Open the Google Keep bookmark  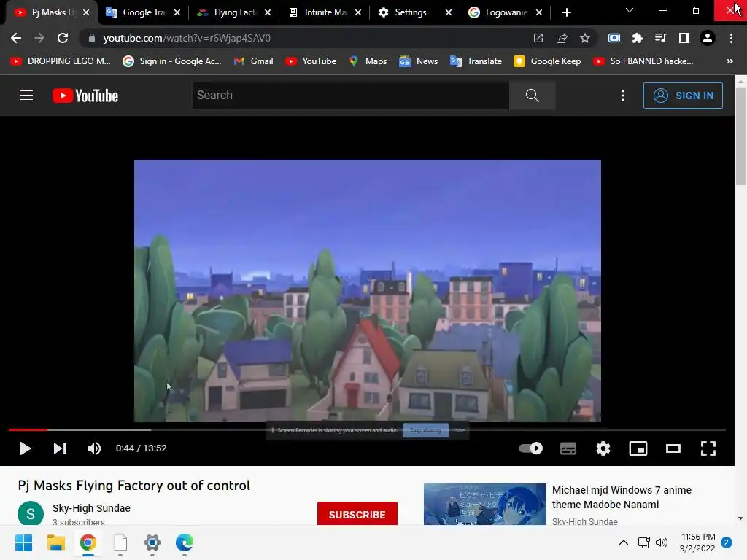(x=547, y=61)
